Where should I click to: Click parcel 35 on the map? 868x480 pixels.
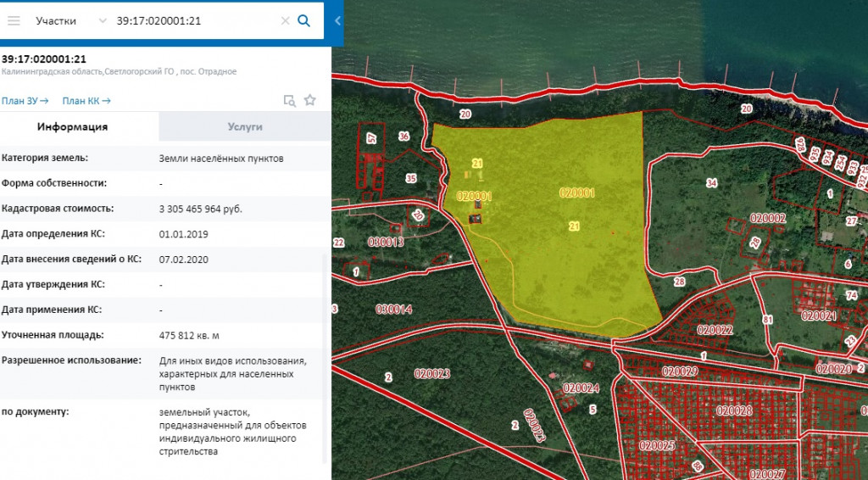[x=411, y=178]
